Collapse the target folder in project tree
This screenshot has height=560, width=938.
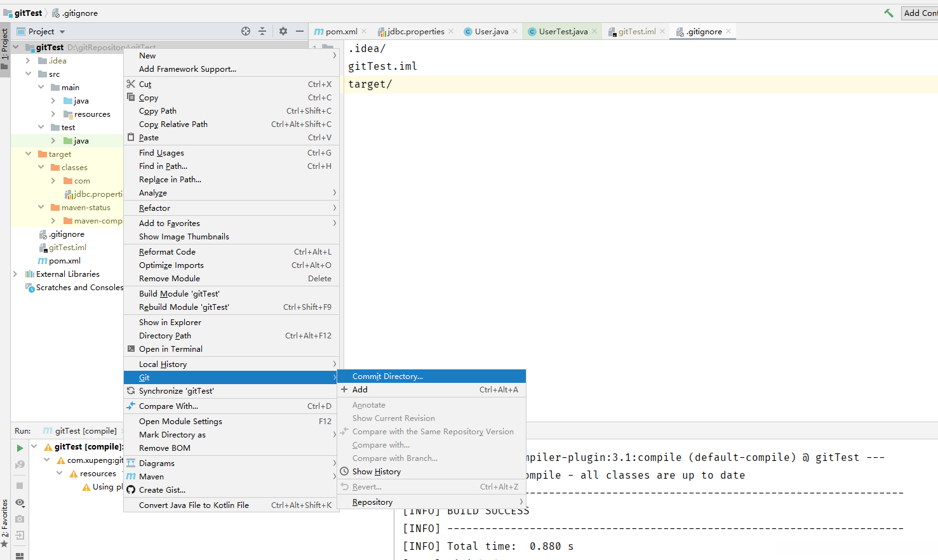28,154
